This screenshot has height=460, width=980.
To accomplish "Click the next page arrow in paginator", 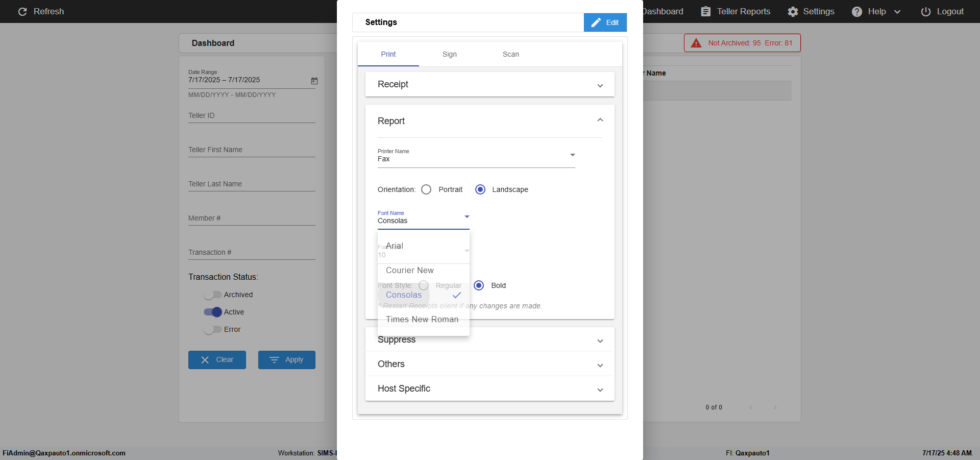I will coord(775,407).
